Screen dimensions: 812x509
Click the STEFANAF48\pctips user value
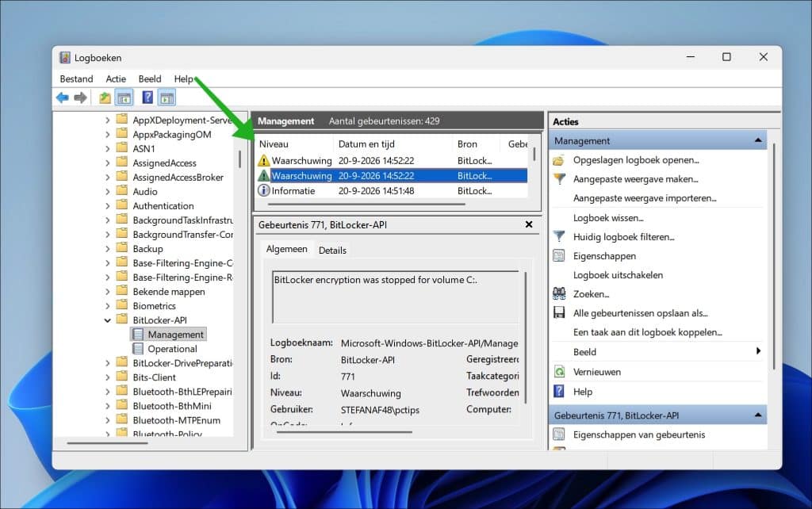[380, 410]
